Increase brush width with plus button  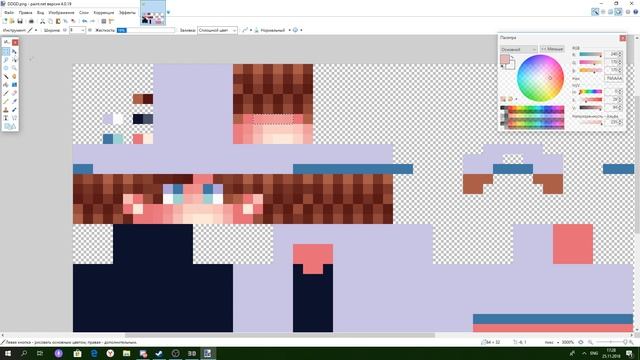(x=89, y=30)
